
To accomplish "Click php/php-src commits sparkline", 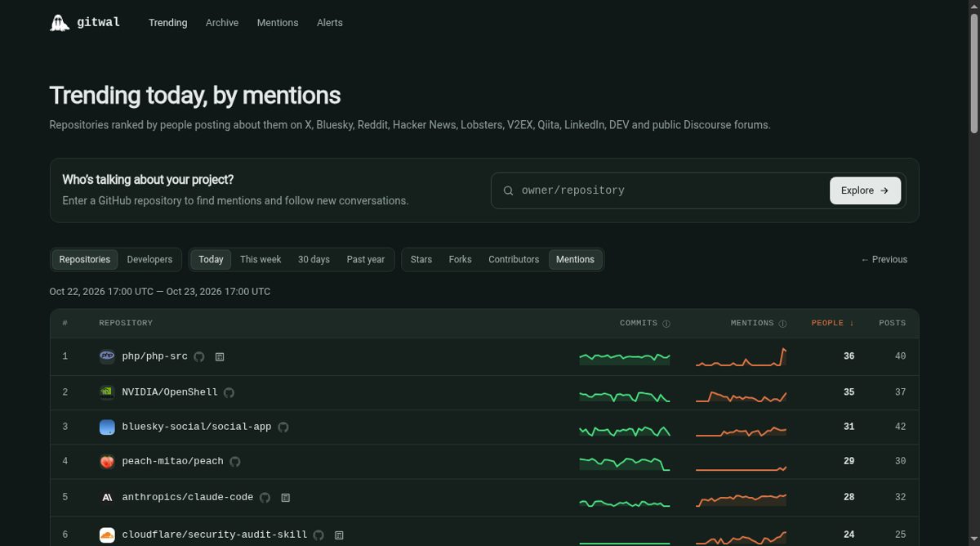I will 625,357.
